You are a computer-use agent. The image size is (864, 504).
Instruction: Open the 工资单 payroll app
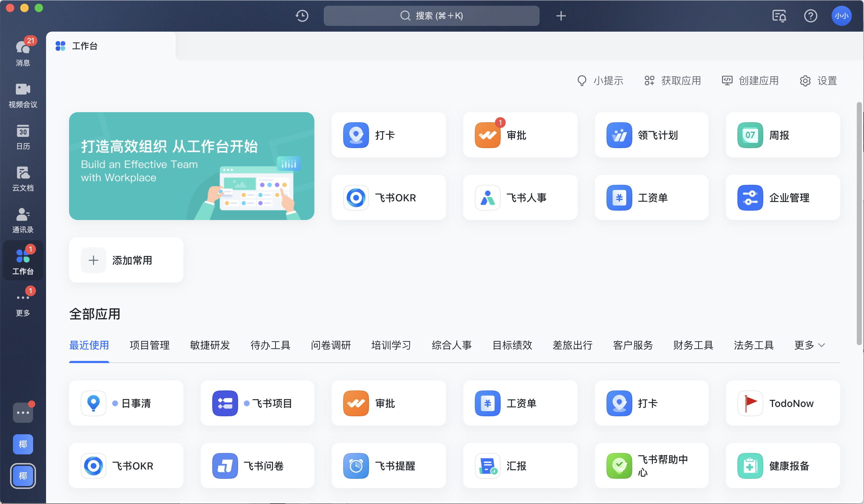651,197
